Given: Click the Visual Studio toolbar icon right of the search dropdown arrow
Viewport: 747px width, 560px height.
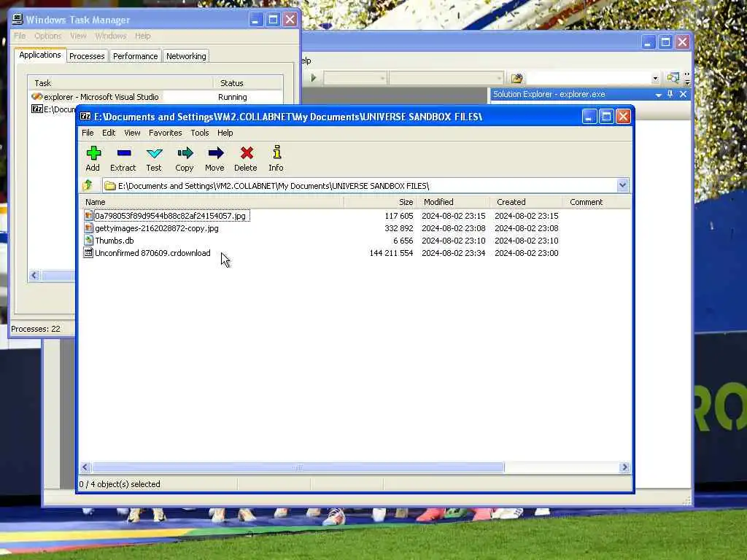Looking at the screenshot, I should tap(673, 77).
